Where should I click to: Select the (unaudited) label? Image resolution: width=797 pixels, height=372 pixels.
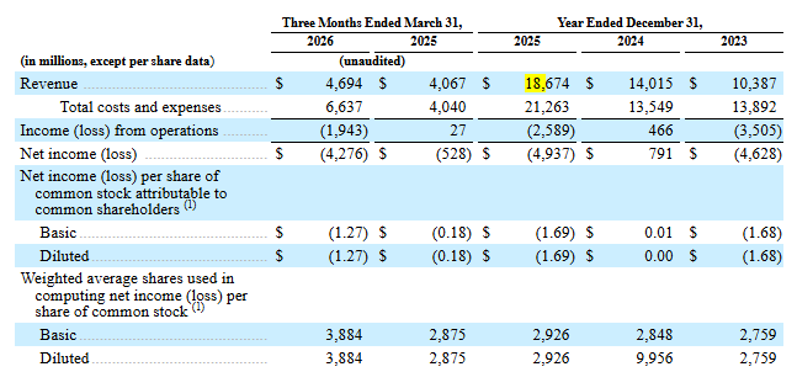click(372, 61)
